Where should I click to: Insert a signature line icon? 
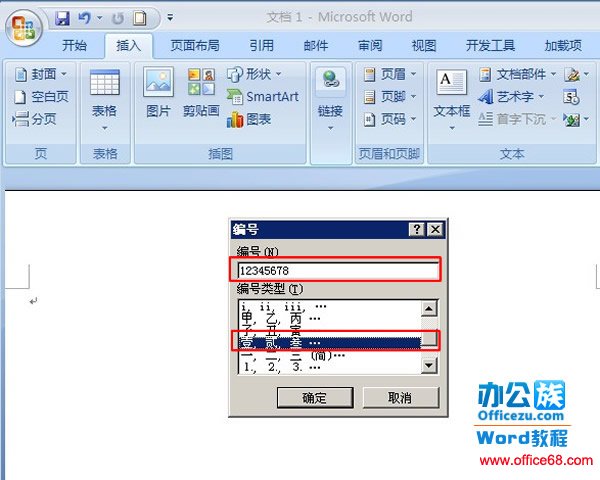click(x=572, y=74)
